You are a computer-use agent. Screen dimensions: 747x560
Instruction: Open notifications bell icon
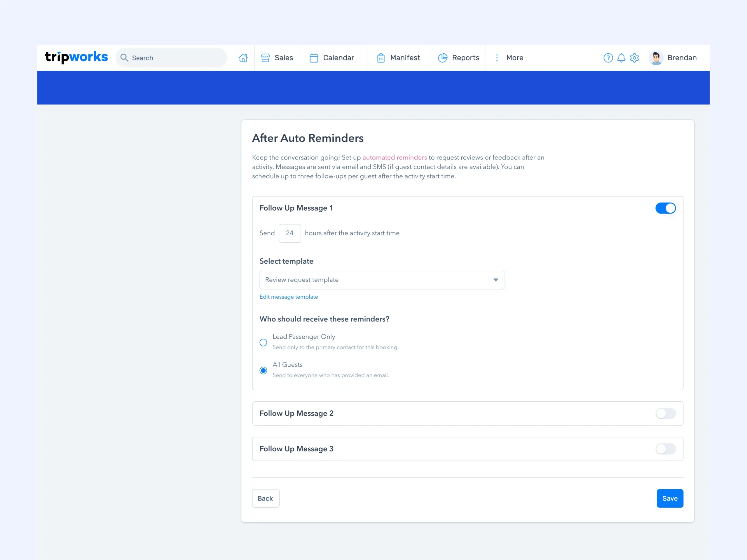point(621,58)
